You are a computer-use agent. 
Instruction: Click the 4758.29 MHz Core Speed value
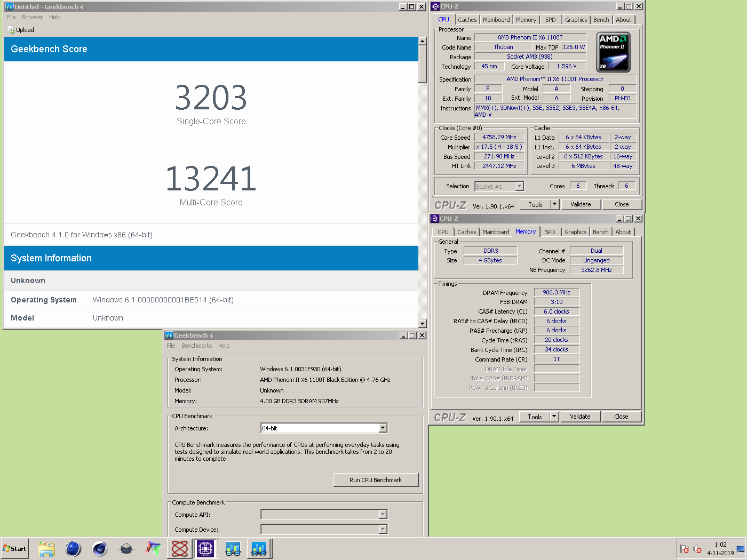pyautogui.click(x=499, y=137)
